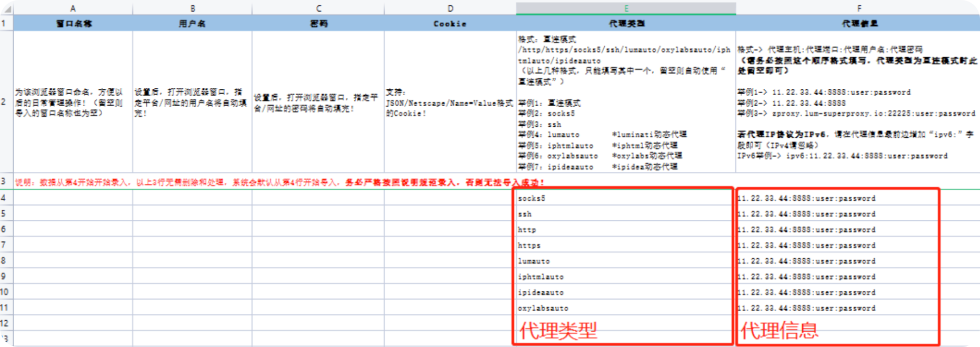Click the Cookie header cell
The image size is (980, 347).
coord(450,23)
